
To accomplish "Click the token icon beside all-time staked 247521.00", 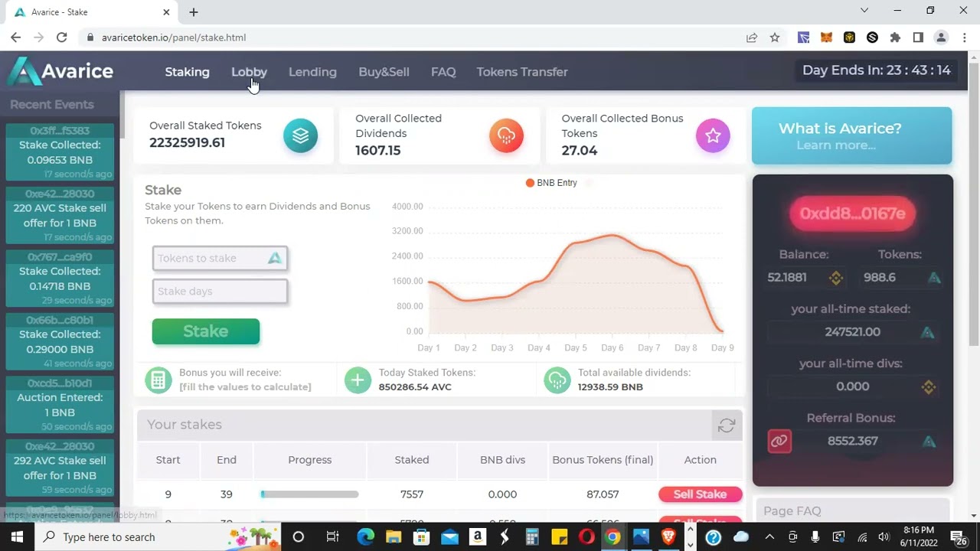I will [x=927, y=332].
